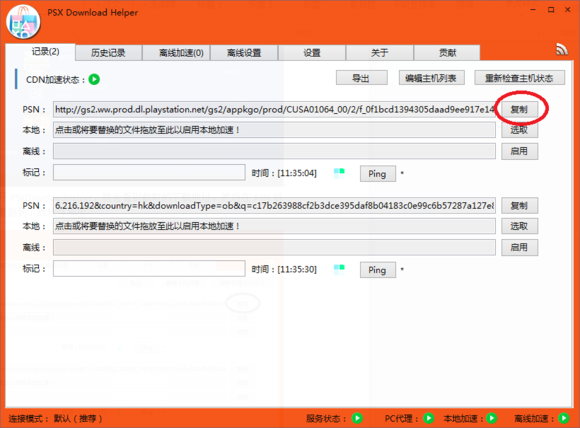Click the 重新检查主机状态 button
The width and height of the screenshot is (580, 428).
pos(519,78)
